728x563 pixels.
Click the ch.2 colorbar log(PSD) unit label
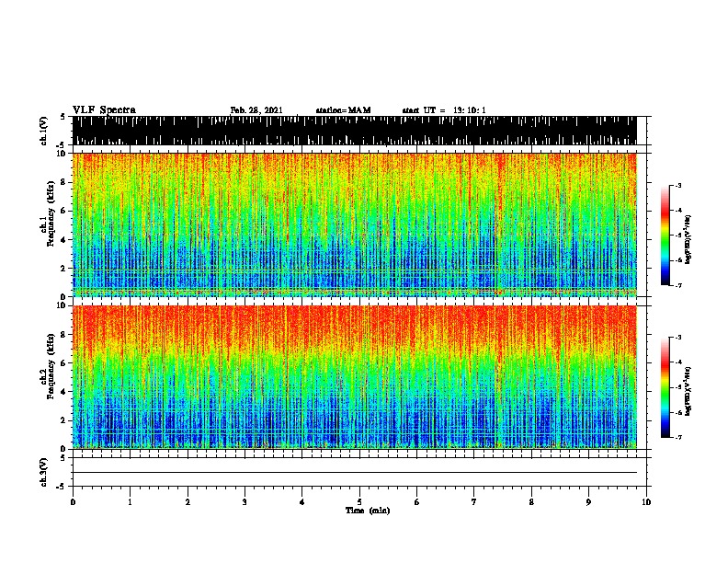[688, 392]
